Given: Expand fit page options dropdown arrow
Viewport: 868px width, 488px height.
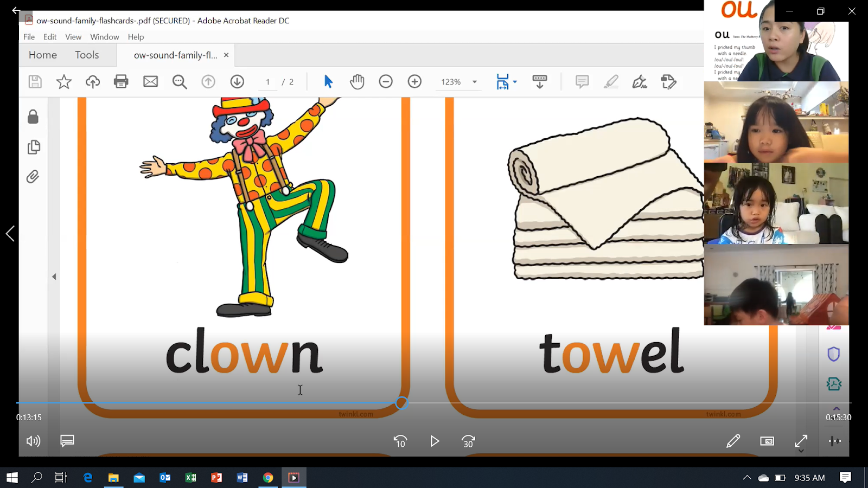Looking at the screenshot, I should click(515, 82).
